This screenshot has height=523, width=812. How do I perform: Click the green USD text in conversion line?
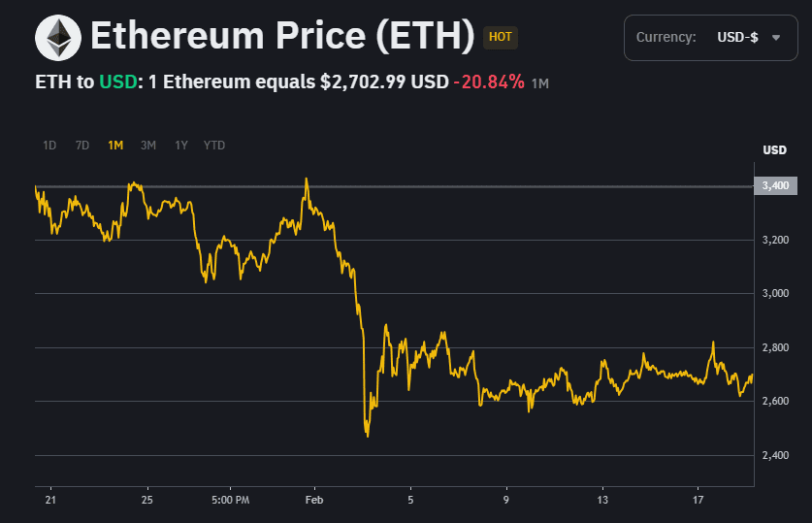click(x=116, y=82)
